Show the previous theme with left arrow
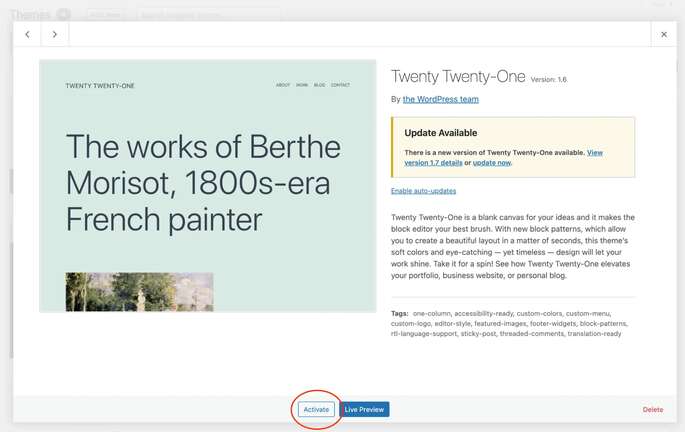Screen dimensions: 685x432 (x=27, y=34)
